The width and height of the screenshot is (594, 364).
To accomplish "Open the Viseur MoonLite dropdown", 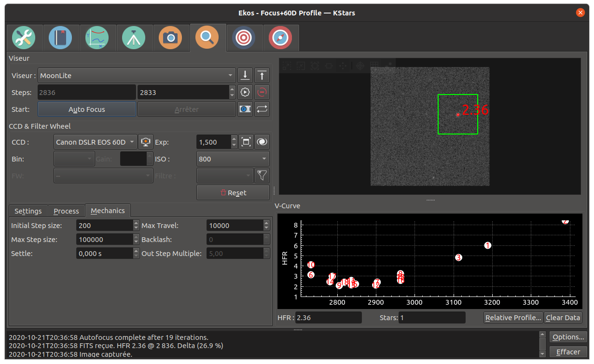I will (x=137, y=75).
